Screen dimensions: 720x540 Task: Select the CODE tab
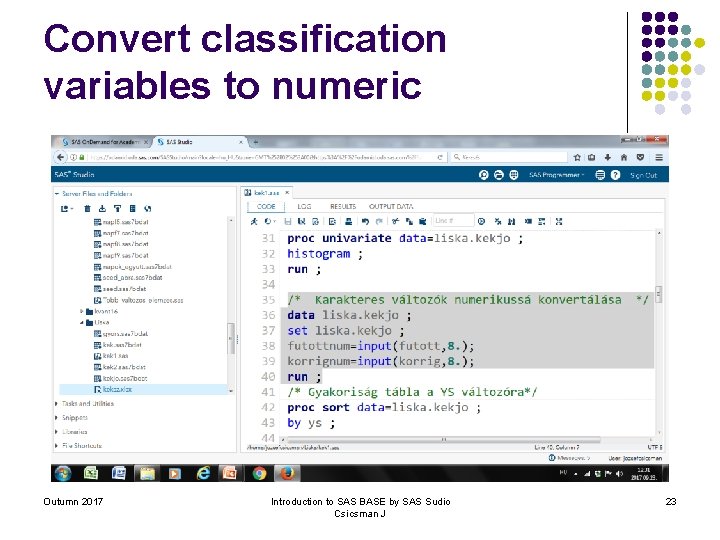(266, 207)
